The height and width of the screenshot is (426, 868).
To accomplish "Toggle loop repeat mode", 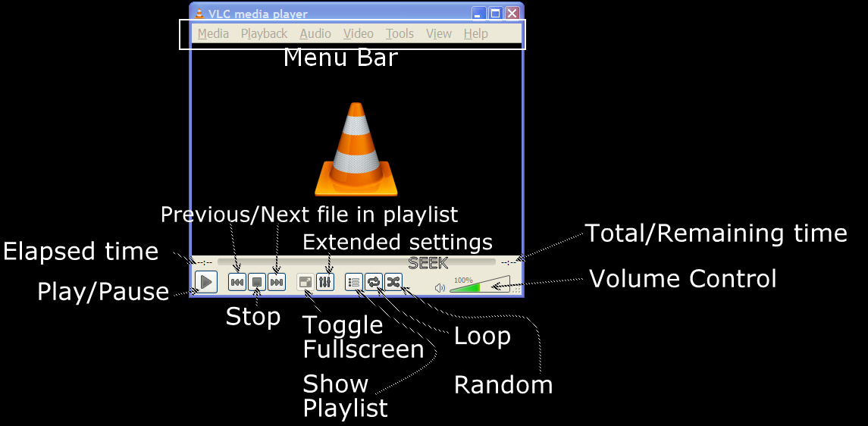I will 374,282.
